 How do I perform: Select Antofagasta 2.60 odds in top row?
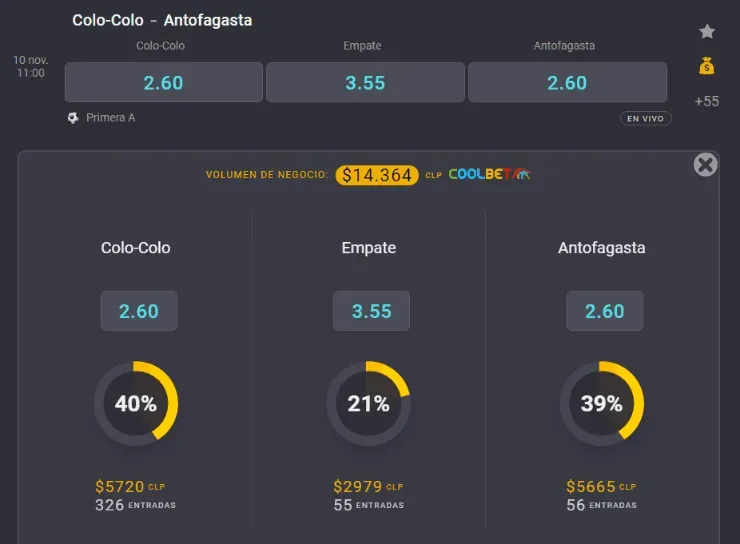[567, 83]
